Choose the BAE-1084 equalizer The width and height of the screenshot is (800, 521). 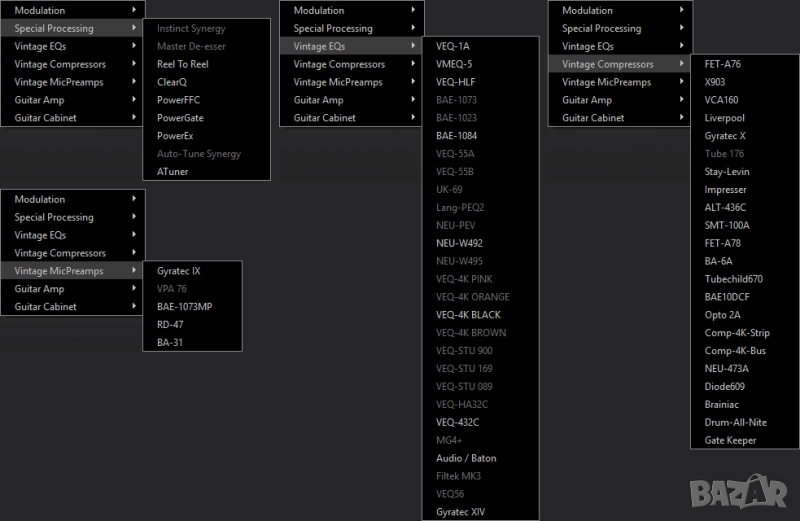(456, 136)
